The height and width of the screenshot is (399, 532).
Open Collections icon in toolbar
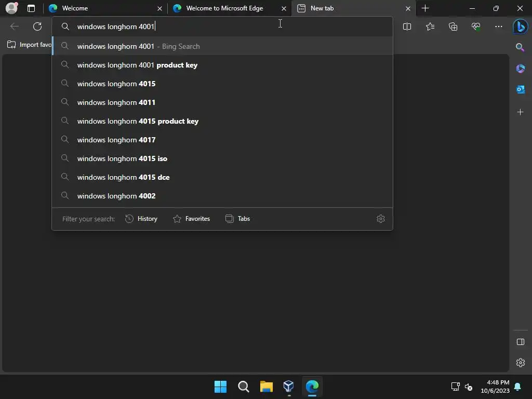tap(453, 26)
